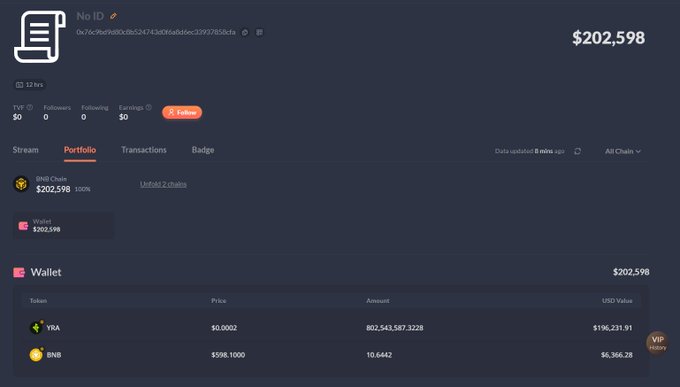The width and height of the screenshot is (680, 387).
Task: Click the YRA token name
Action: [x=53, y=328]
